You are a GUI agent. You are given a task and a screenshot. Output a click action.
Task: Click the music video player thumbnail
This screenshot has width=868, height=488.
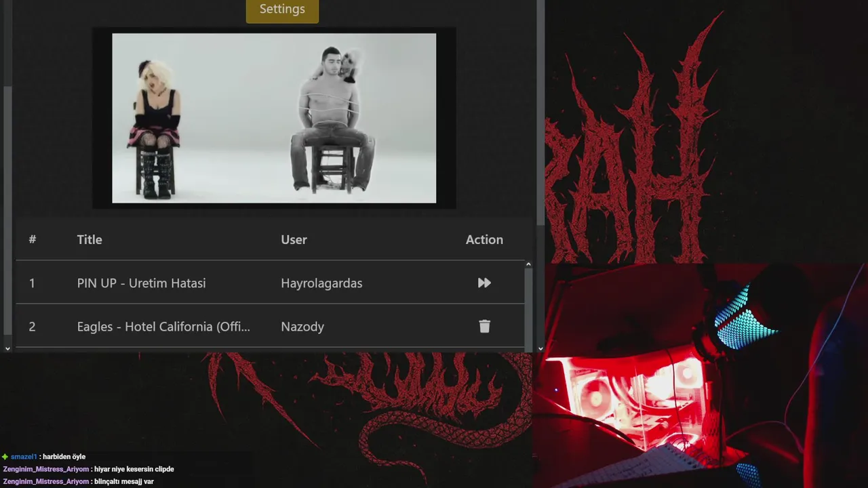click(274, 118)
